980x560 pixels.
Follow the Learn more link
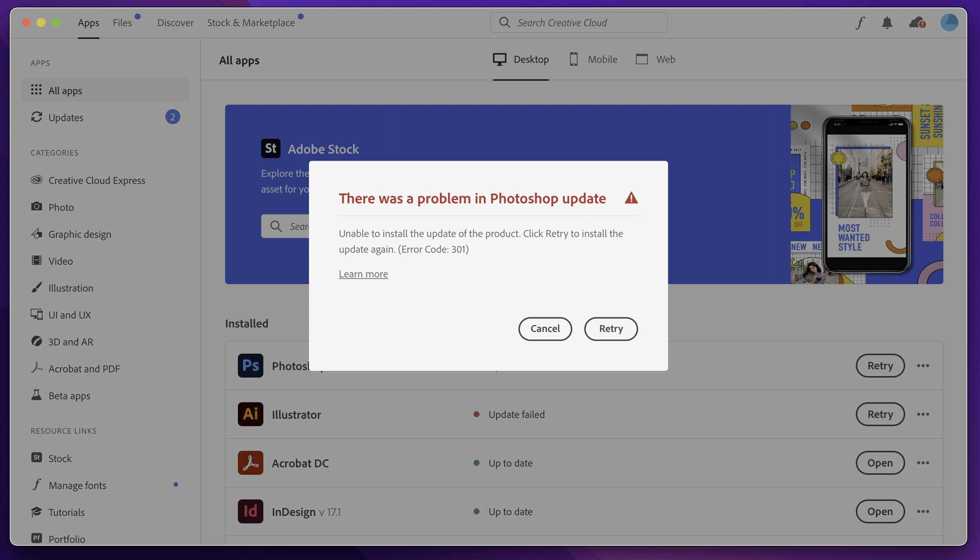(363, 274)
